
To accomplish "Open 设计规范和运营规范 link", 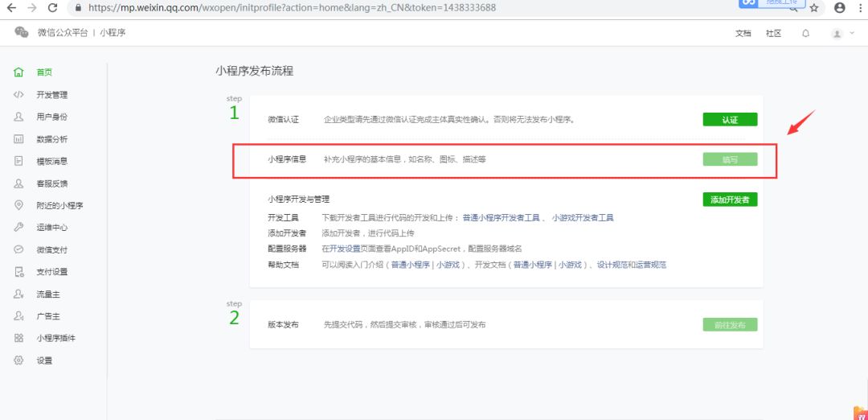I will point(632,265).
